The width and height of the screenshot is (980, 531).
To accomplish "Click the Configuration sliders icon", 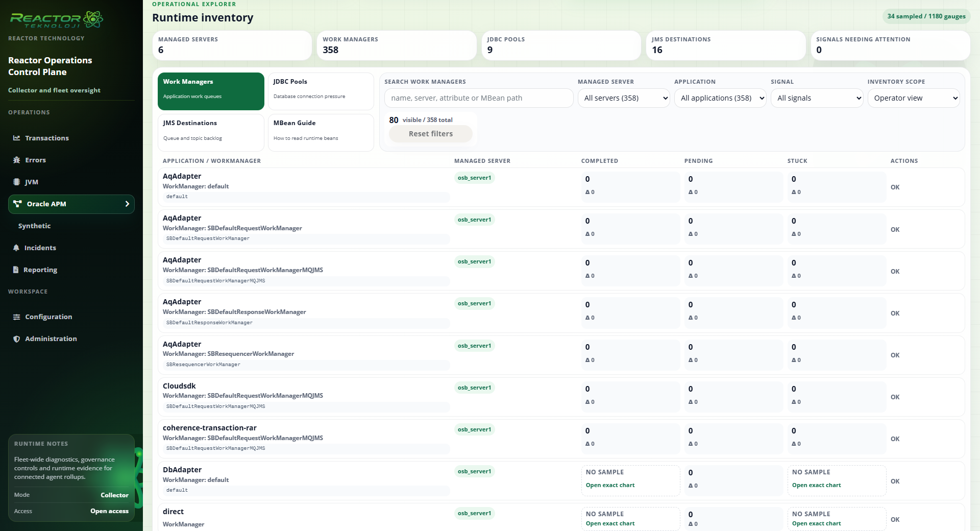I will point(17,317).
